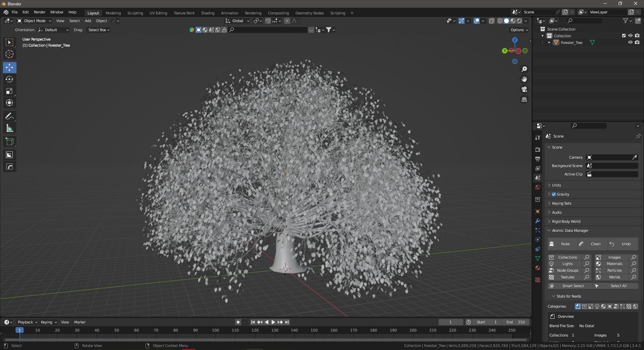644x350 pixels.
Task: Click timeline playhead at frame 1
Action: pyautogui.click(x=19, y=330)
